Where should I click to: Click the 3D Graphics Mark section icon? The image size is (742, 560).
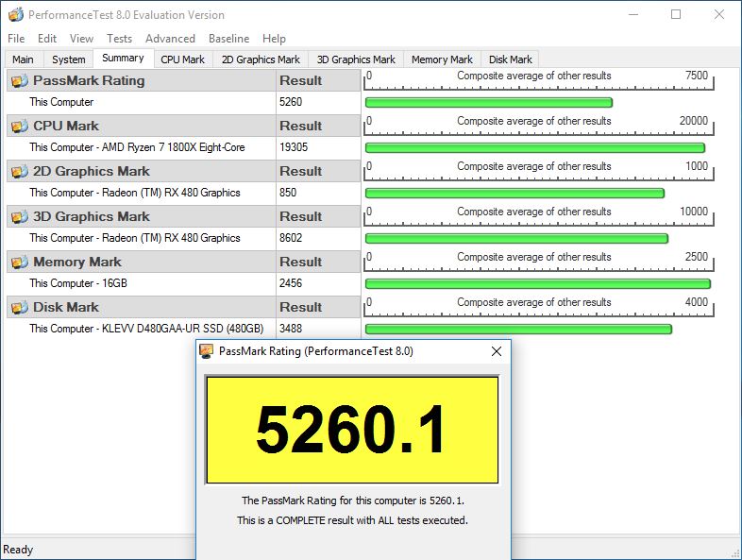[x=20, y=217]
